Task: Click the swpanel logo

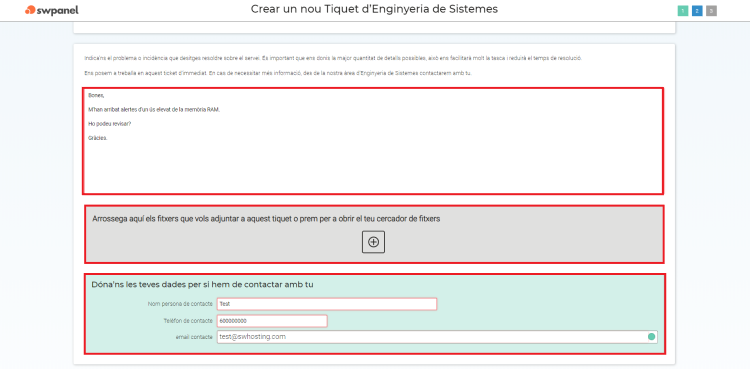Action: [52, 10]
